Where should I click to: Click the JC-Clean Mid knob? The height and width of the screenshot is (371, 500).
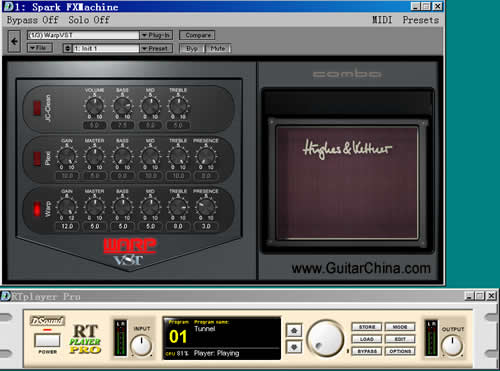150,106
